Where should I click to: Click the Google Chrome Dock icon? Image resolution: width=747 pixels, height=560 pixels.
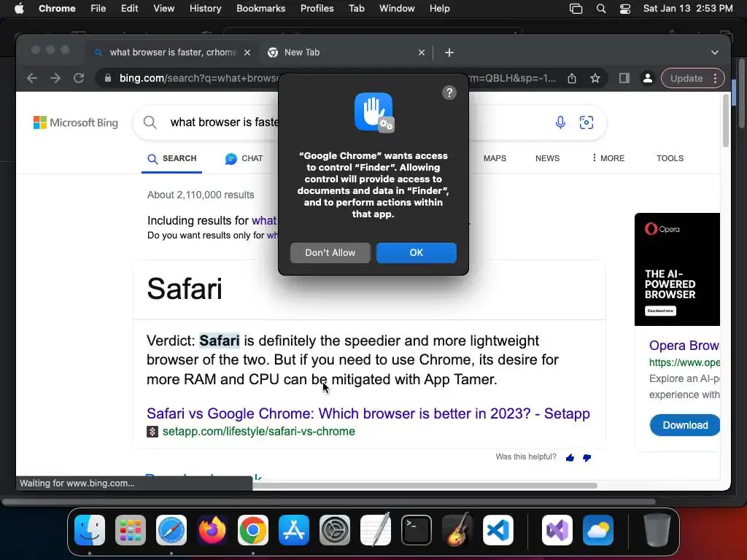pyautogui.click(x=253, y=530)
